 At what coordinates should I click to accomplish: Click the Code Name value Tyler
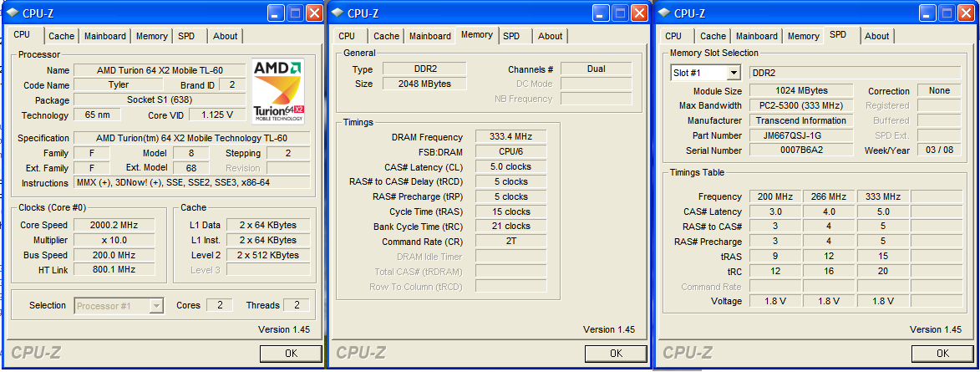(119, 85)
